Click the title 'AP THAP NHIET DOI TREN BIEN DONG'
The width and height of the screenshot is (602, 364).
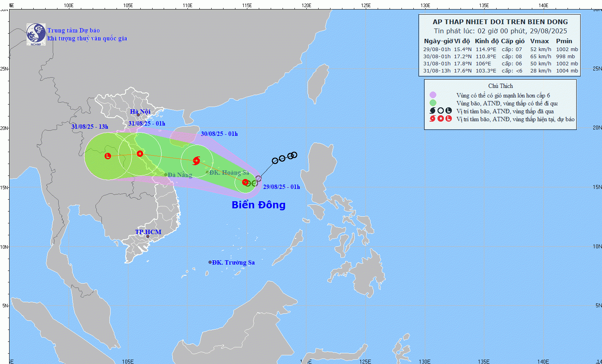[x=500, y=22]
